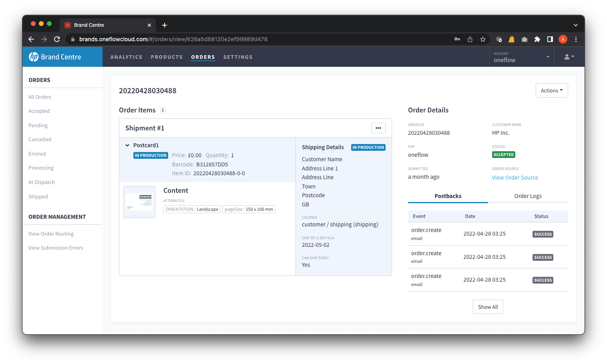Click the browser reload icon

pyautogui.click(x=57, y=39)
